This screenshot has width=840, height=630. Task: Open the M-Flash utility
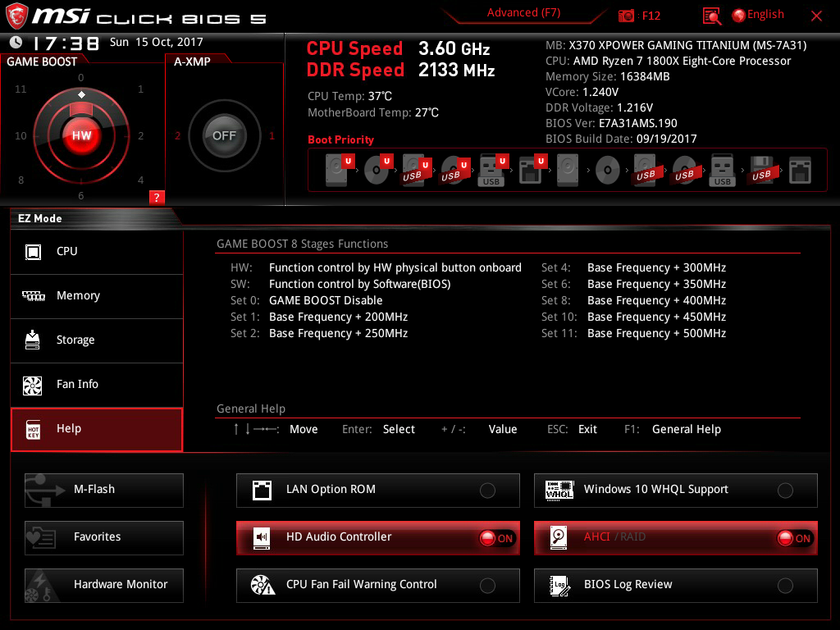click(x=104, y=491)
